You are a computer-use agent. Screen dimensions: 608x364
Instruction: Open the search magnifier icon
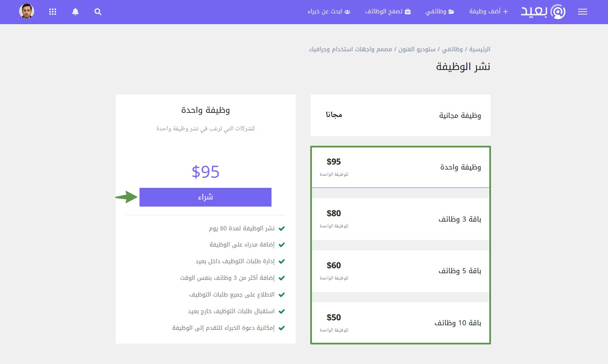click(98, 12)
